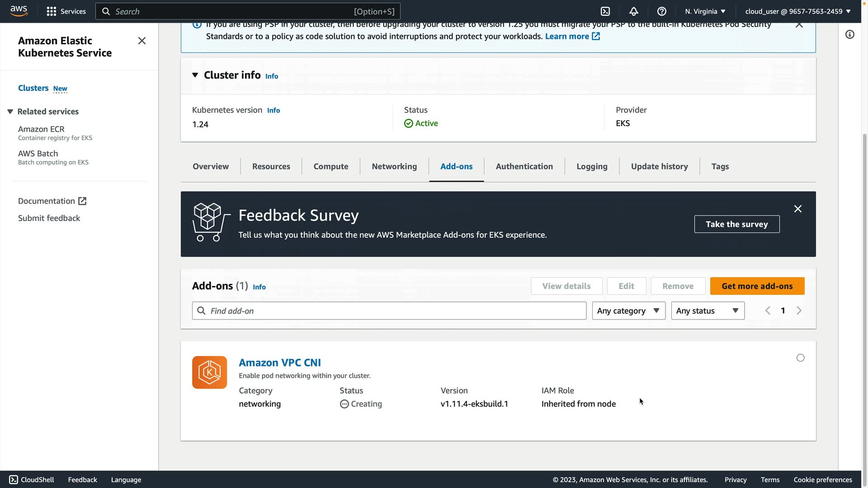Dismiss the Feedback Survey banner
This screenshot has height=488, width=868.
(x=797, y=209)
